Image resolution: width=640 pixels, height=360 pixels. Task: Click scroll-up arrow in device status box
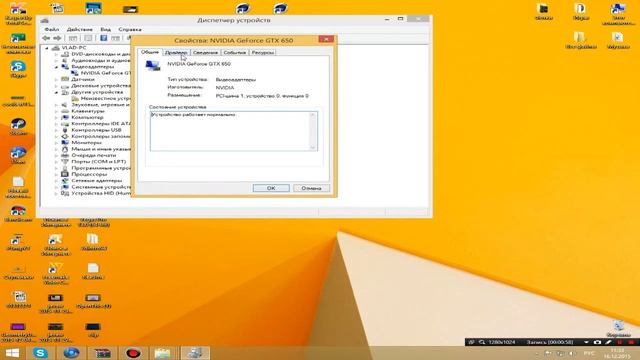[x=313, y=115]
